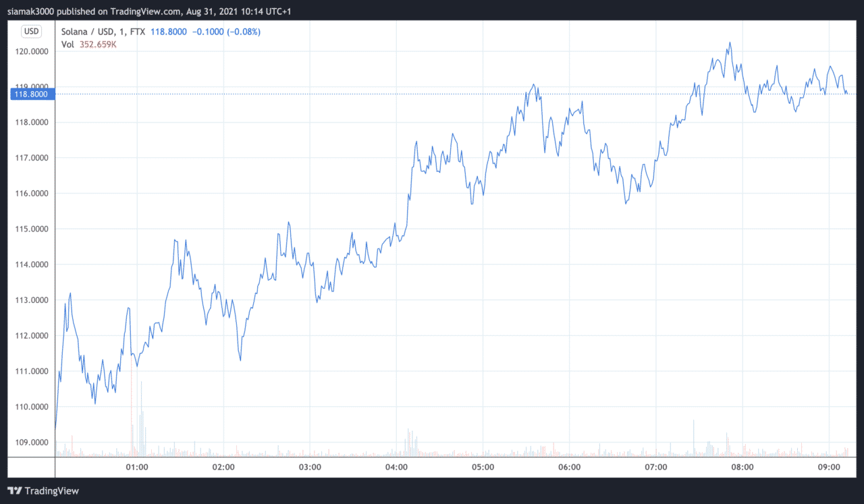Image resolution: width=864 pixels, height=504 pixels.
Task: Click the 117.0000 price axis label
Action: coord(30,158)
